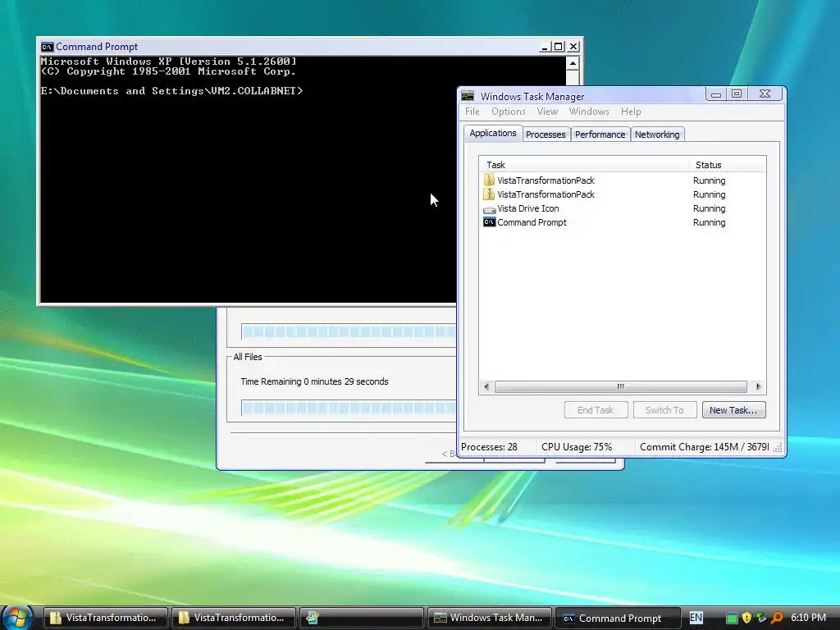
Task: Click the yellow security shield tray icon
Action: pyautogui.click(x=746, y=618)
